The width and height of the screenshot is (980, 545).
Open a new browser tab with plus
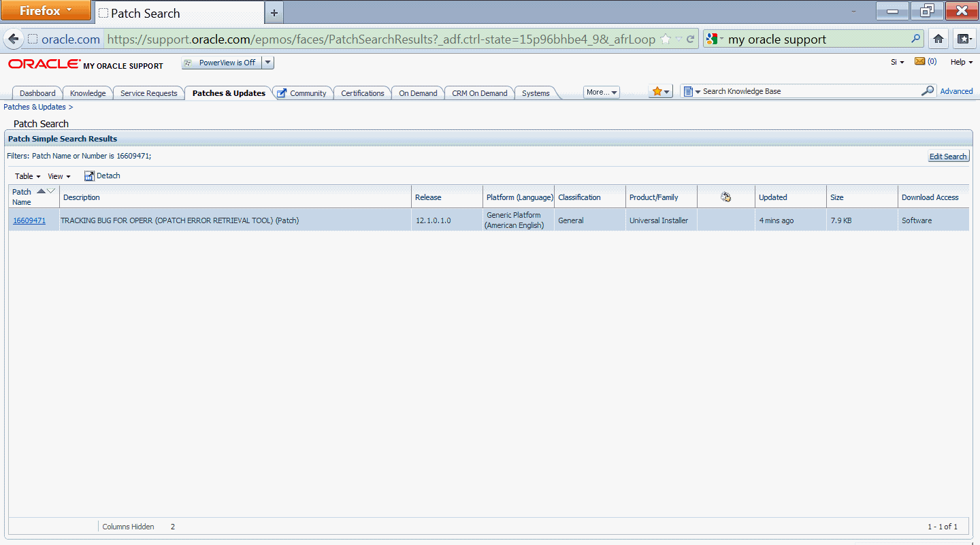274,13
